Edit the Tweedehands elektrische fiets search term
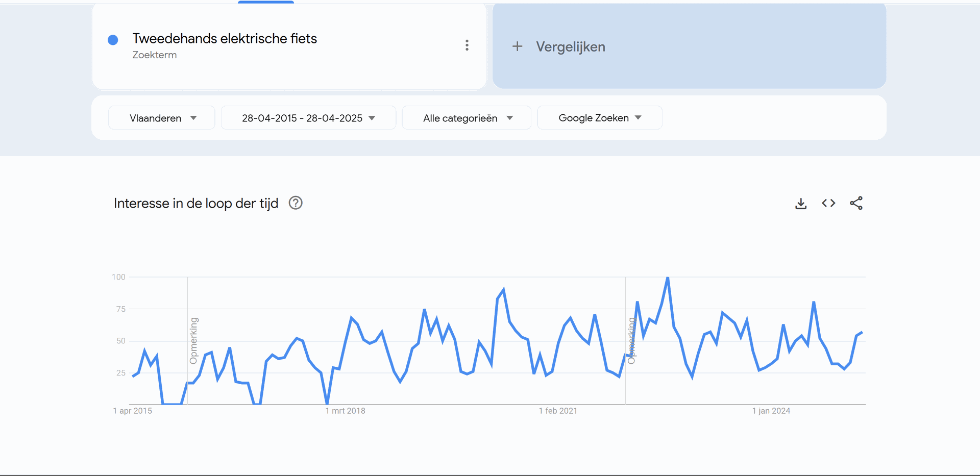Viewport: 980px width, 476px height. [x=225, y=39]
